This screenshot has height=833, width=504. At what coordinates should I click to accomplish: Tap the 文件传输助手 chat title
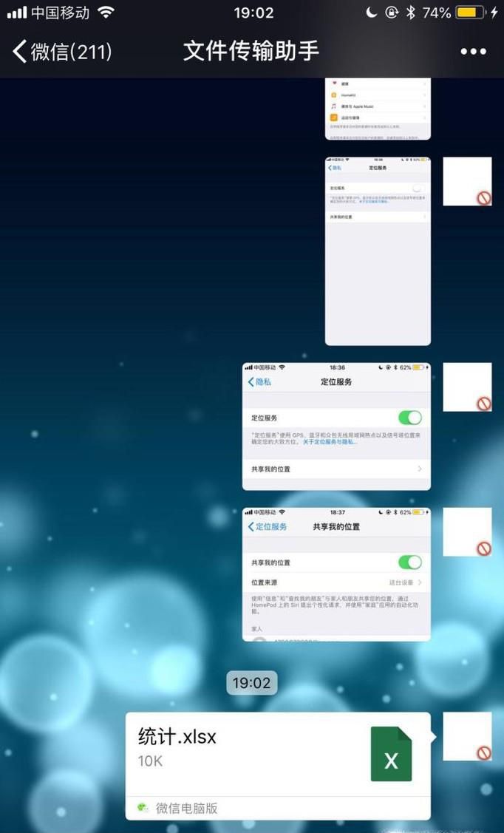251,51
